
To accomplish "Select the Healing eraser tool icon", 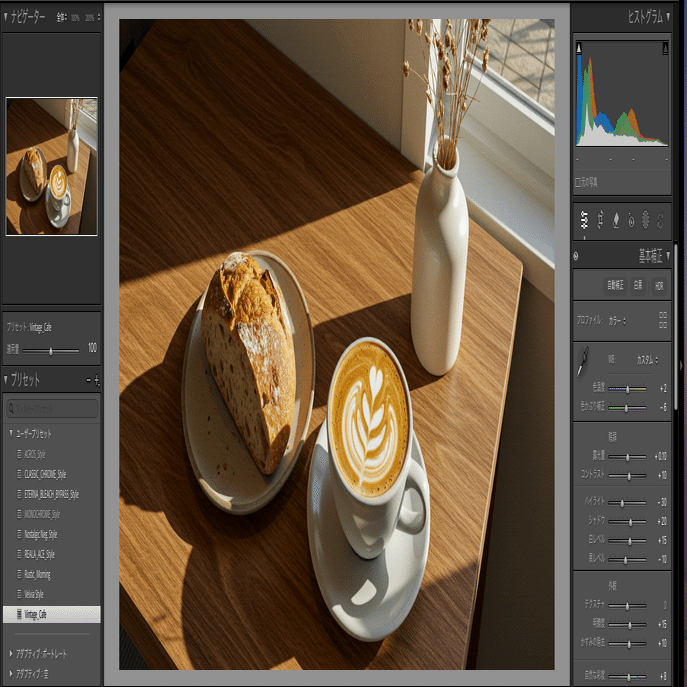I will tap(616, 220).
